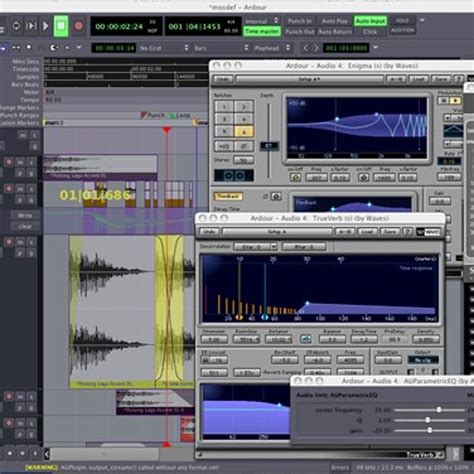Click the Enigma Feedback button
Screen dimensions: 474x474
pos(228,197)
